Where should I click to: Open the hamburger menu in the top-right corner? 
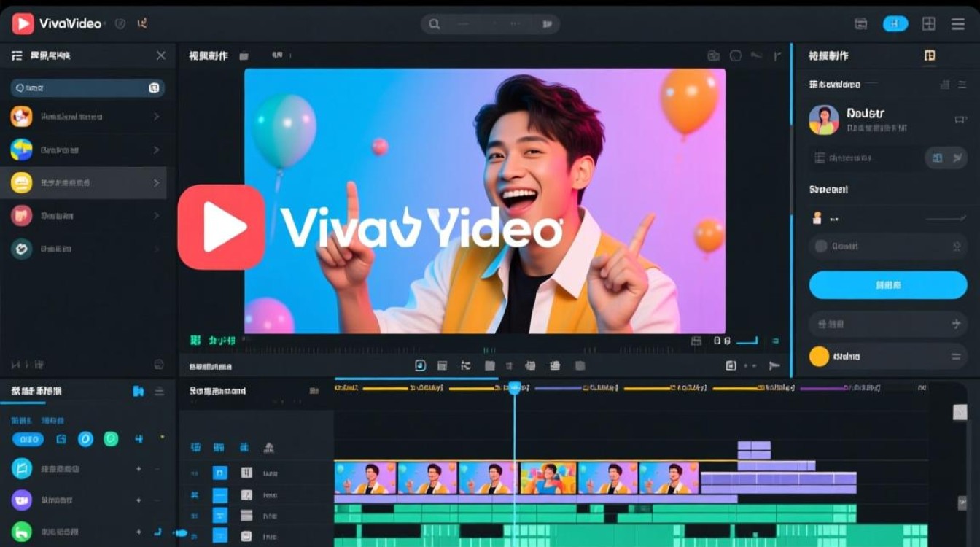coord(958,24)
